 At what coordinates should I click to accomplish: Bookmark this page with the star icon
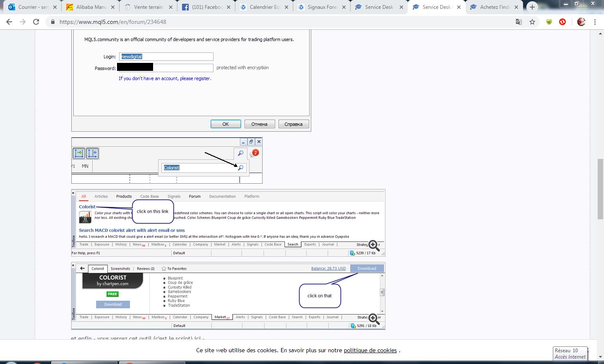click(x=532, y=22)
